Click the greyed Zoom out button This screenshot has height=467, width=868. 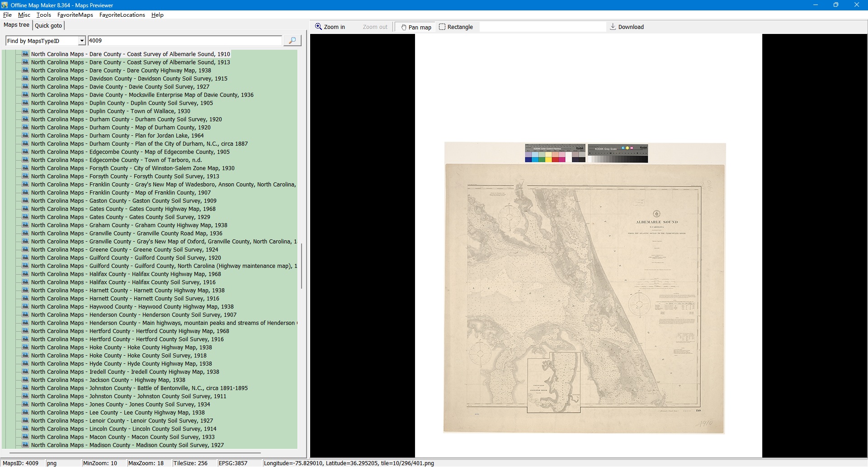[375, 27]
